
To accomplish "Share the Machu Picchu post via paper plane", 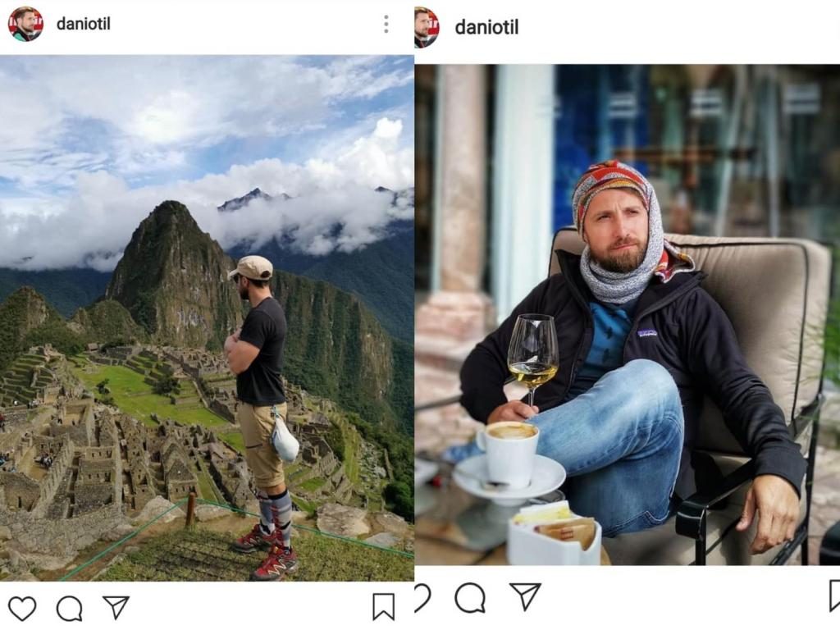I will pos(116,607).
